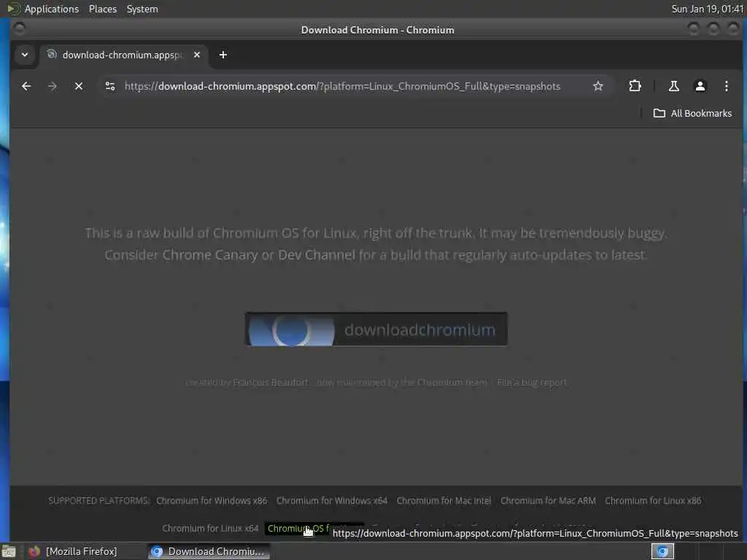Open the Dev Channel link

317,255
